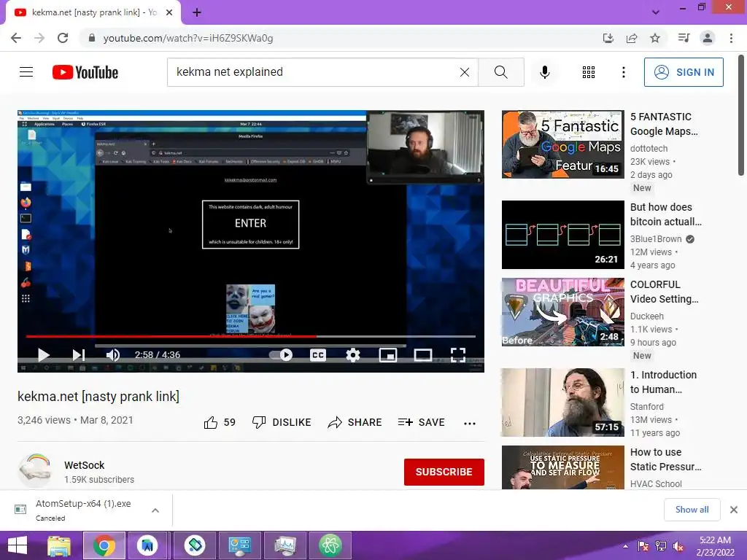Subscribe to WetSock channel
The width and height of the screenshot is (747, 560).
pos(444,472)
